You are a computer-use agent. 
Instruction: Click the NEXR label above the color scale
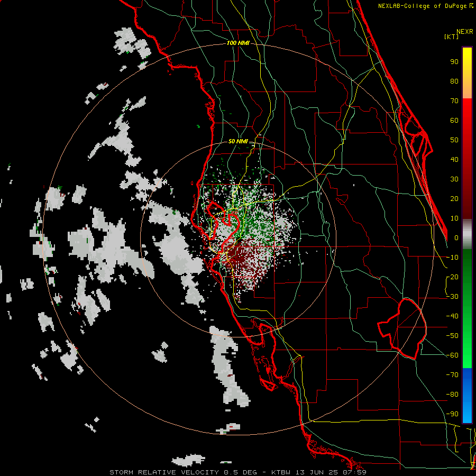464,32
